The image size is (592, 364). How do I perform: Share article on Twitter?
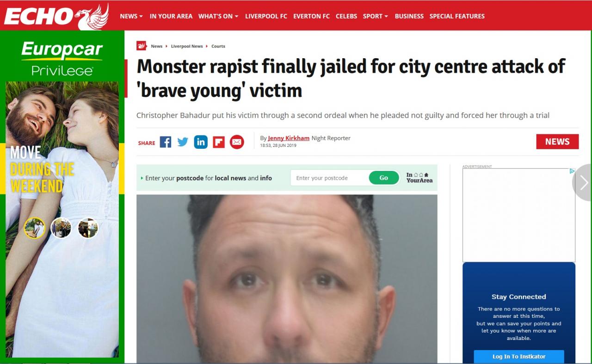tap(183, 142)
